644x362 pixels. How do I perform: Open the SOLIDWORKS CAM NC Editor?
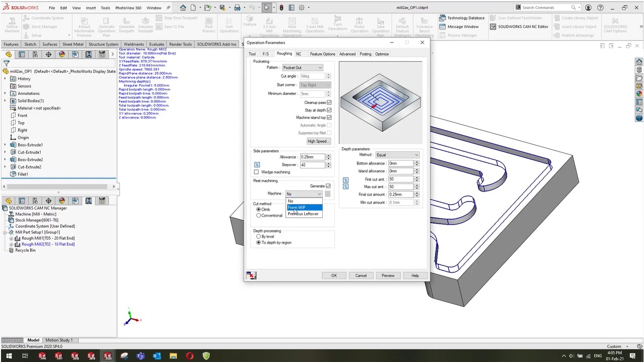click(x=520, y=27)
